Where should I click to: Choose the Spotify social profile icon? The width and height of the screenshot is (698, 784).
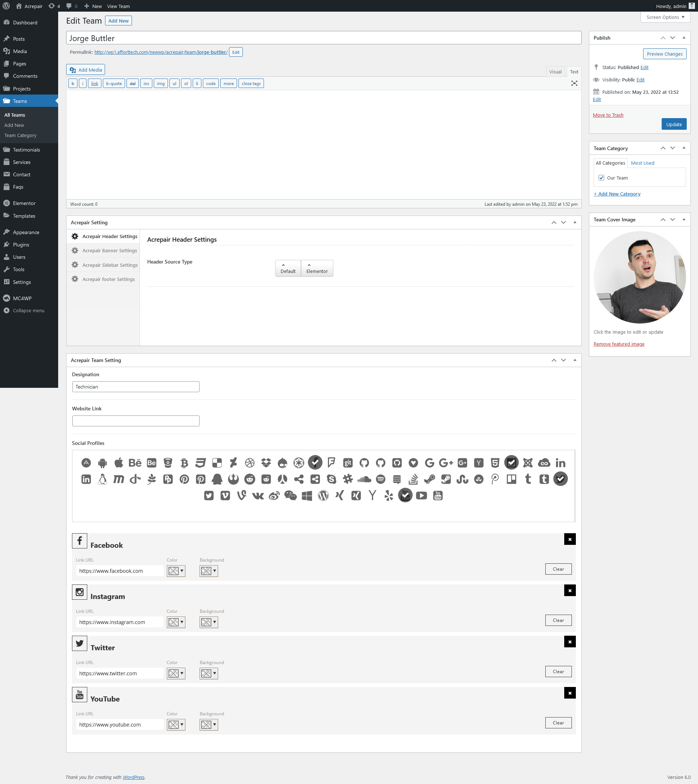(380, 479)
